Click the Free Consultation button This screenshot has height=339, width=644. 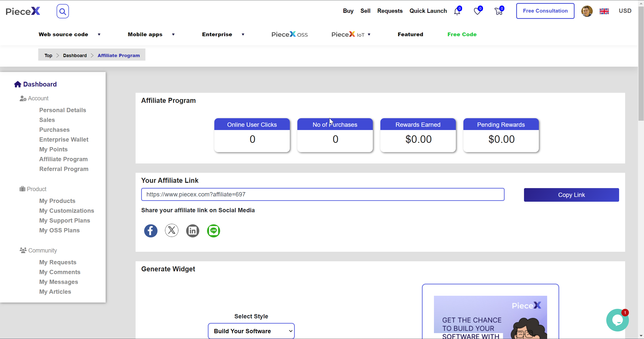tap(545, 11)
